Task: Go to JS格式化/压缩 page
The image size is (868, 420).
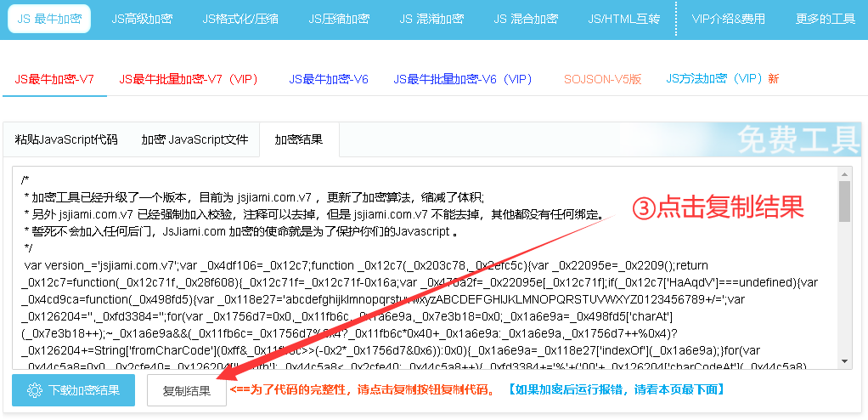Action: 240,19
